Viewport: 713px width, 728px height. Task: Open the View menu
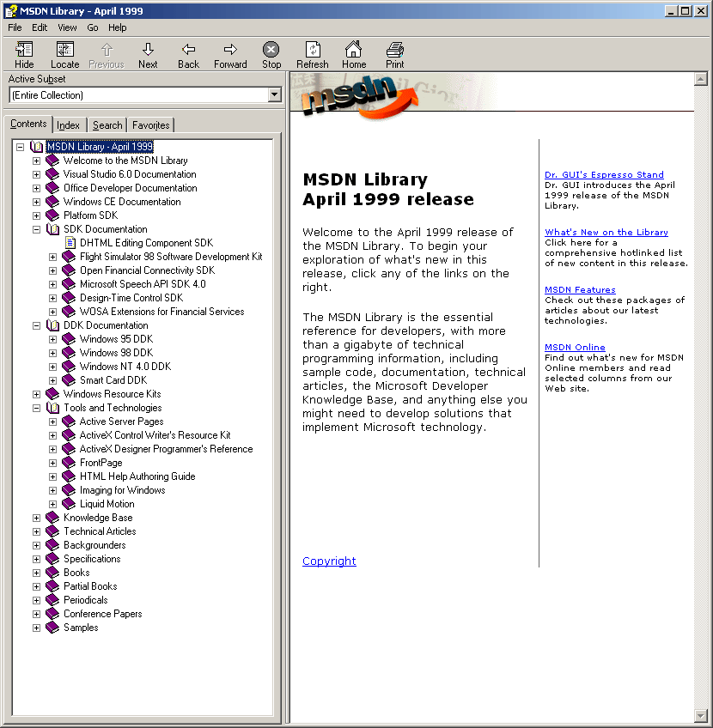(x=67, y=27)
